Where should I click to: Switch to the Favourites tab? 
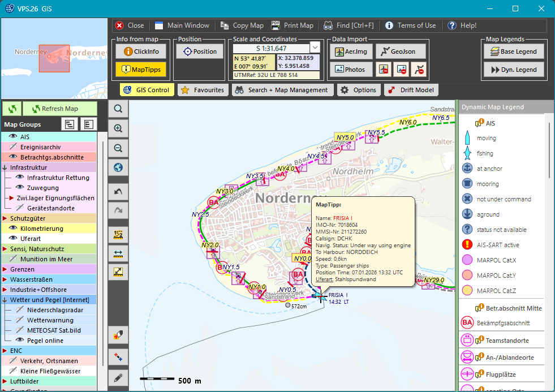coord(203,90)
